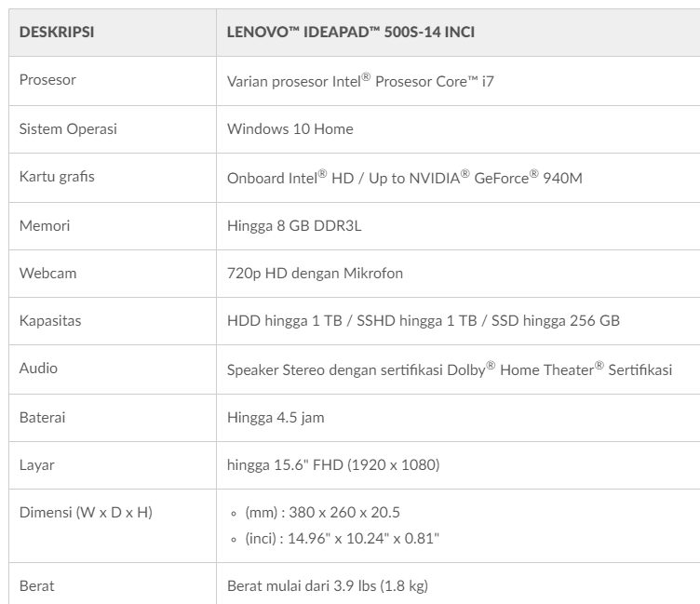Screen dimensions: 700x604
Task: Click the Hingga 4.5 jam battery value
Action: coord(276,417)
